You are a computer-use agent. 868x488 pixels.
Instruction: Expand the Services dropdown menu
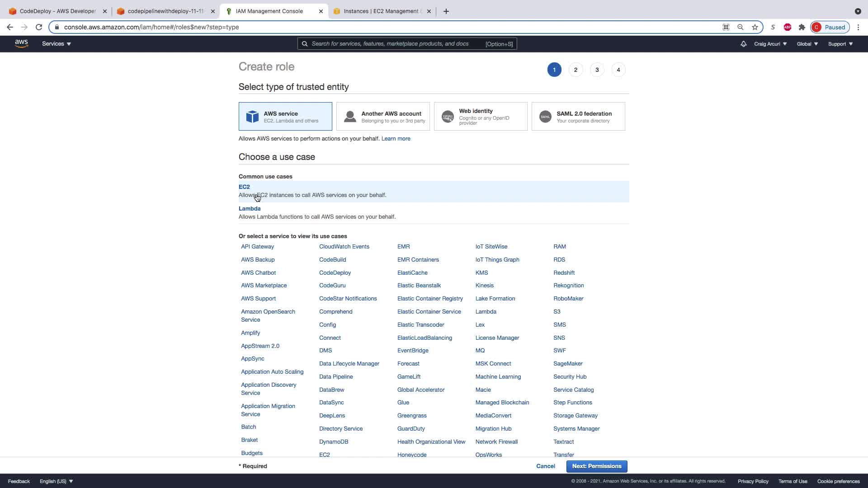(57, 44)
